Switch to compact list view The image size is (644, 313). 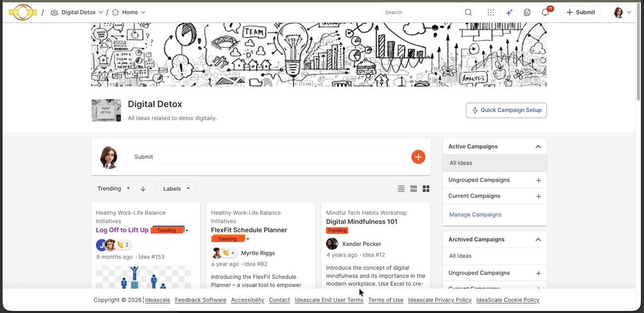(x=401, y=189)
